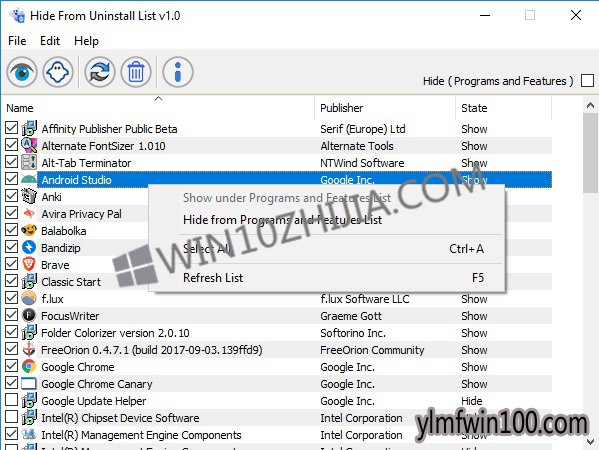Open the Edit menu
The height and width of the screenshot is (450, 599).
pyautogui.click(x=50, y=41)
